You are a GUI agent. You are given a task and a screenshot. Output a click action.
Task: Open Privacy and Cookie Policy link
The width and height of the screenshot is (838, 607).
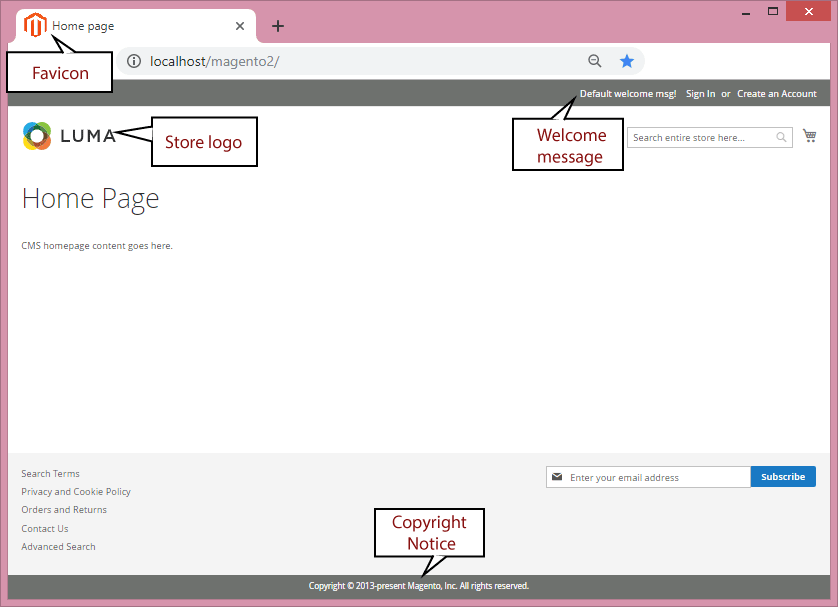click(76, 492)
